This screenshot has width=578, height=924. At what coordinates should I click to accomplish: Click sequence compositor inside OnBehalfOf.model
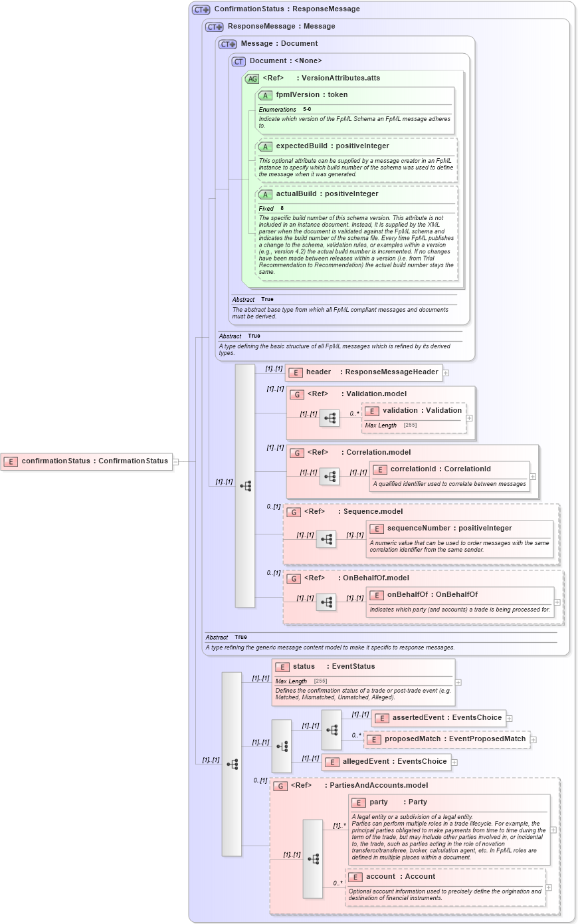click(x=326, y=602)
